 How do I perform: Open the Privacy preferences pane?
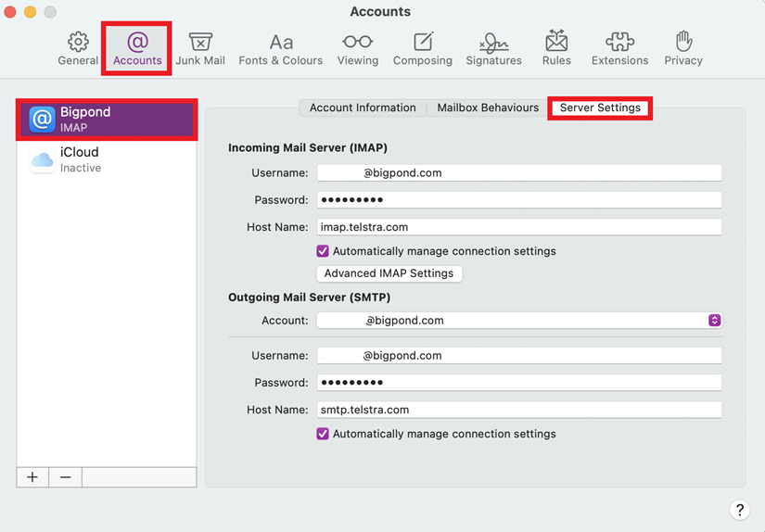[683, 48]
